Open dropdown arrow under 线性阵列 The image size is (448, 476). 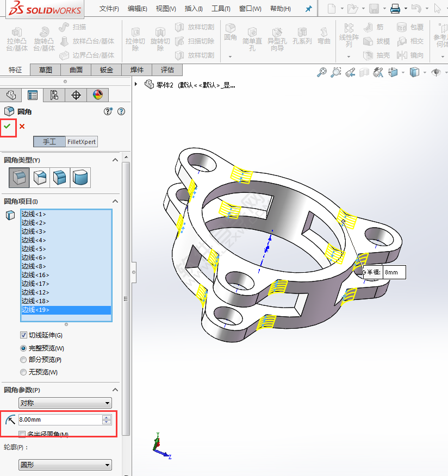click(x=349, y=57)
